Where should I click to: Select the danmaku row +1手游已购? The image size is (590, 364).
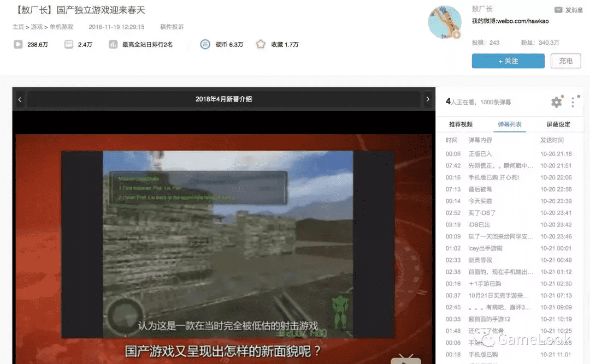point(509,284)
